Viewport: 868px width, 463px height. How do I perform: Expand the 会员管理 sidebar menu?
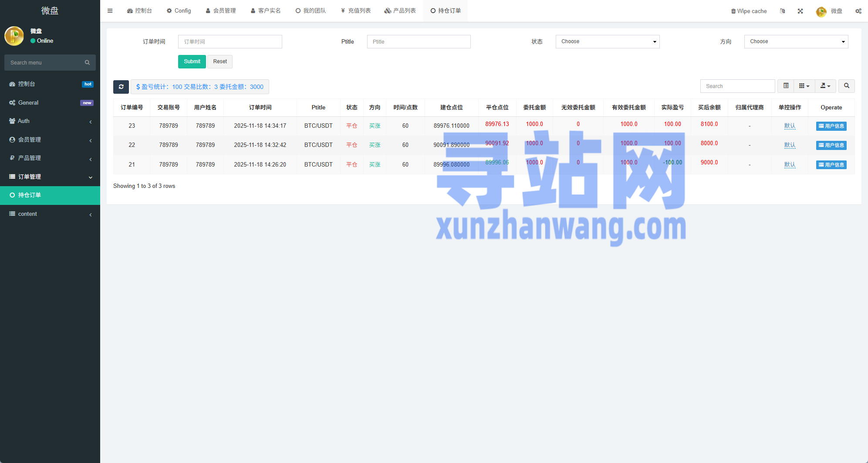50,140
